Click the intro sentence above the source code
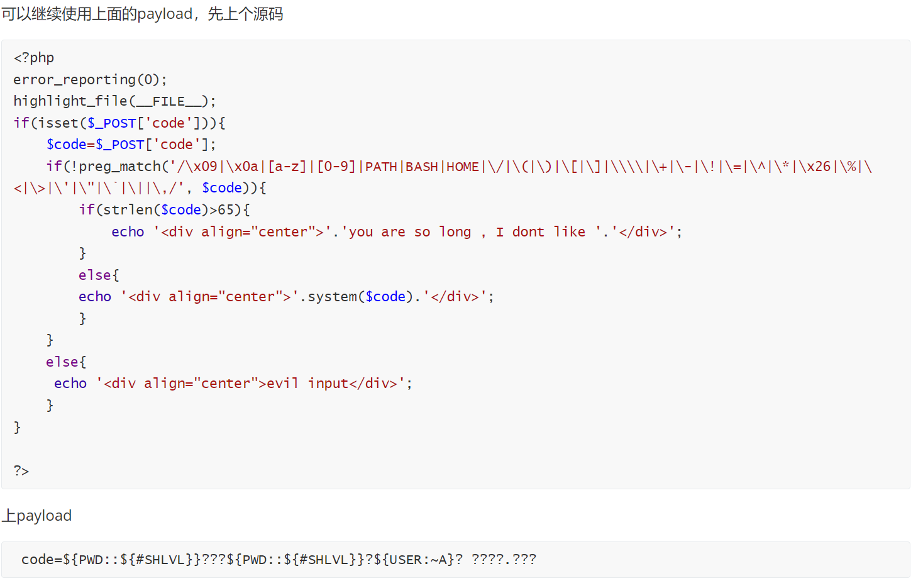Viewport: 923px width, 588px height. coord(142,14)
